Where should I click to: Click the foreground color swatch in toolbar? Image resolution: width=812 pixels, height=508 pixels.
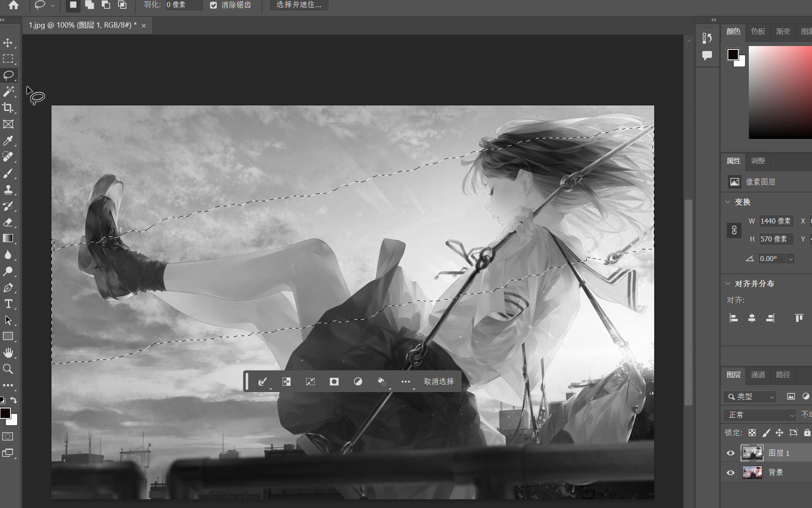tap(5, 413)
